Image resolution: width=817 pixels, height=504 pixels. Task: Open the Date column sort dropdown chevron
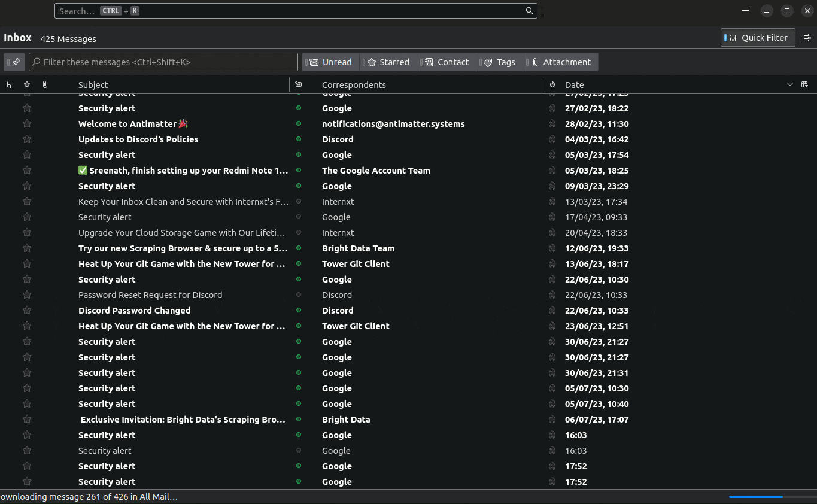(789, 84)
